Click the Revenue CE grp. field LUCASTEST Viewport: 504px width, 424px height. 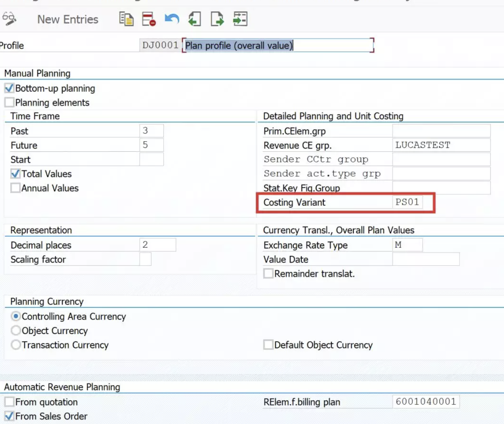[x=441, y=145]
